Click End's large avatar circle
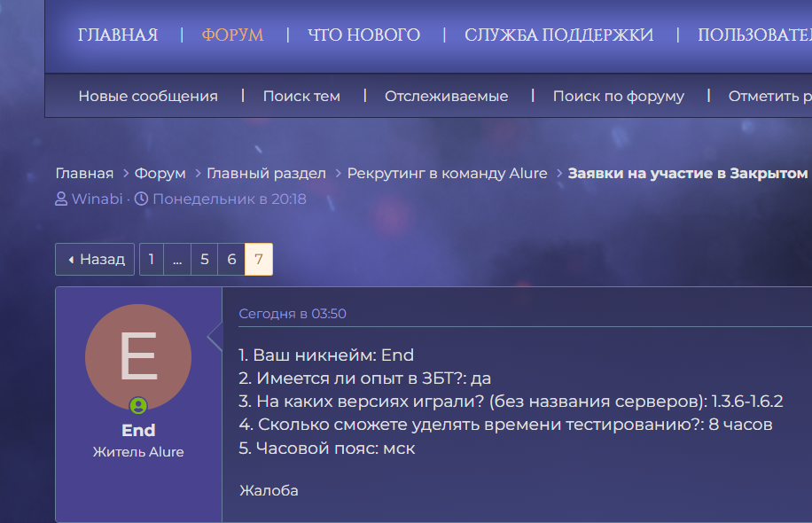The height and width of the screenshot is (523, 812). [x=138, y=357]
